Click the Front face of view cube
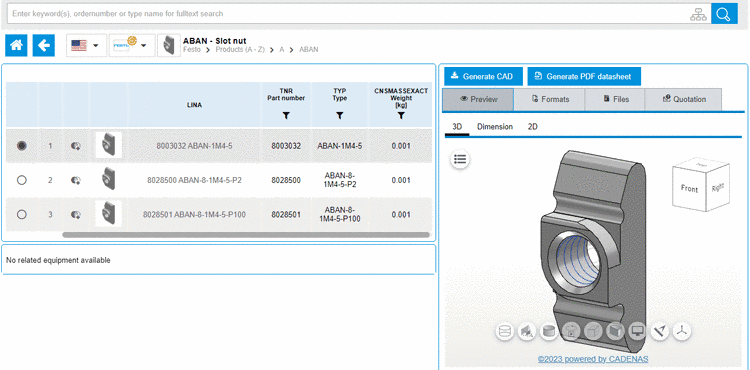The image size is (750, 370). (689, 189)
